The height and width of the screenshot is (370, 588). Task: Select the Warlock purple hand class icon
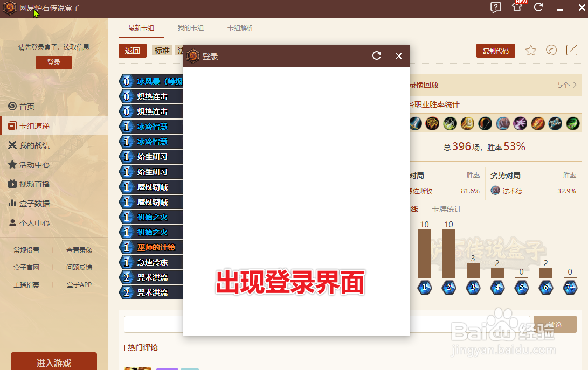pyautogui.click(x=520, y=123)
